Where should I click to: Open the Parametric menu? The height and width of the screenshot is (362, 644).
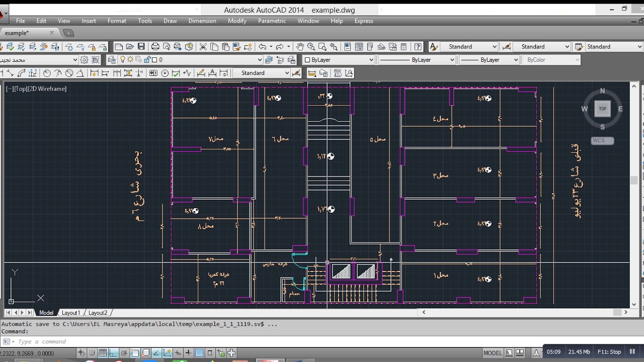pos(272,21)
